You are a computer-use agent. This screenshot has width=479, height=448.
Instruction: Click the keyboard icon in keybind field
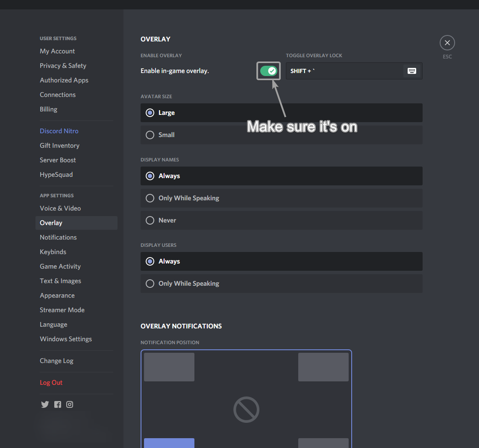(x=411, y=71)
